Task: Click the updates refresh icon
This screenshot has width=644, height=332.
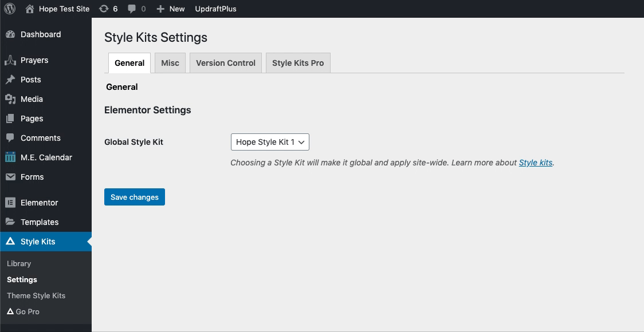Action: coord(104,9)
